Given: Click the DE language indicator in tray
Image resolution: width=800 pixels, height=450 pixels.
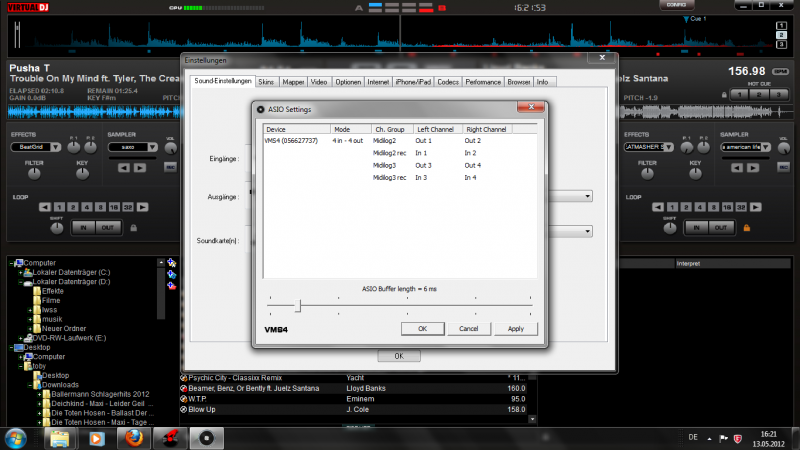Looking at the screenshot, I should pyautogui.click(x=693, y=437).
